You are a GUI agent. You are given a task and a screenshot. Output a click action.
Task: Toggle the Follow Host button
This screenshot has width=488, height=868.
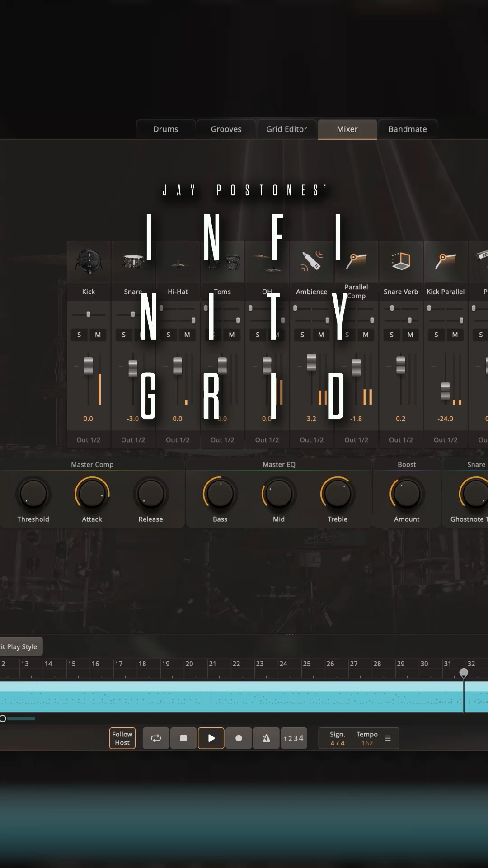(x=122, y=738)
